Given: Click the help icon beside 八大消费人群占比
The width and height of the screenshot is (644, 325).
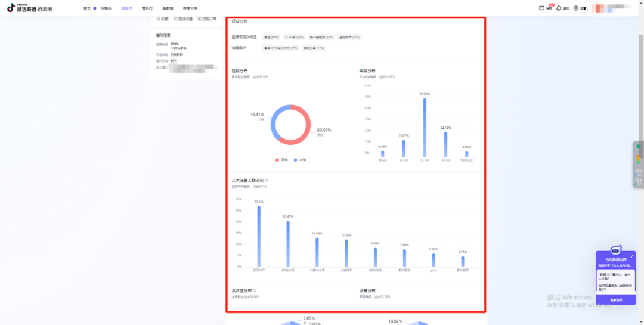Looking at the screenshot, I should pos(266,180).
